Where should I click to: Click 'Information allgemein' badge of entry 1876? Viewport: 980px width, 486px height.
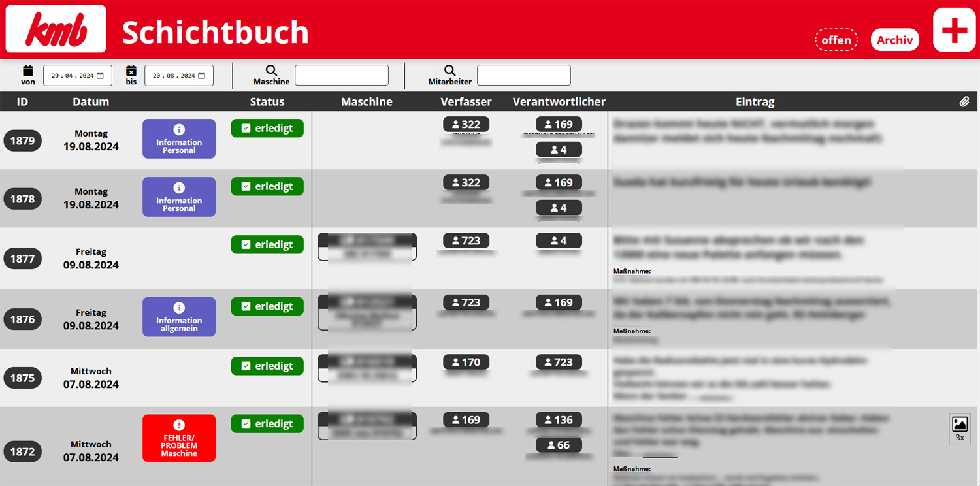point(179,317)
